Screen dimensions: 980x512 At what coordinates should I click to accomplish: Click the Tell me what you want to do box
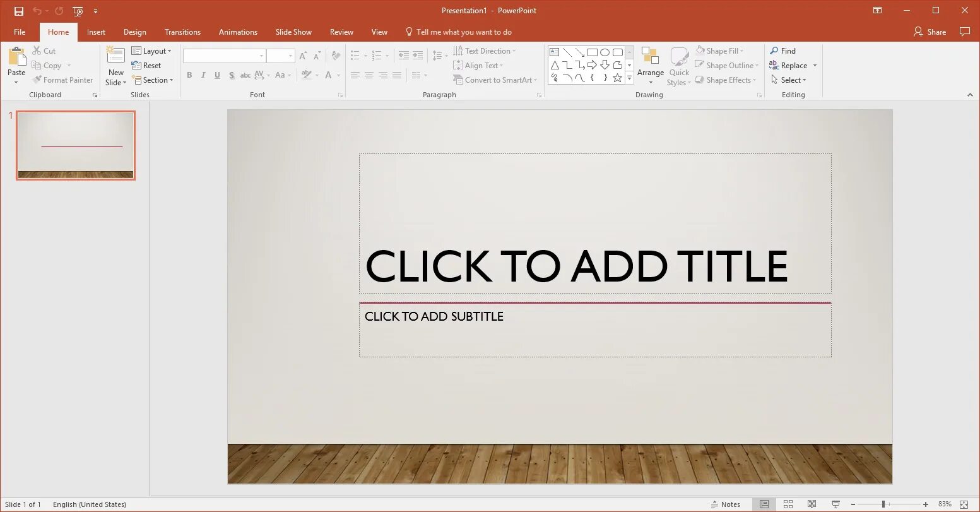click(x=458, y=32)
